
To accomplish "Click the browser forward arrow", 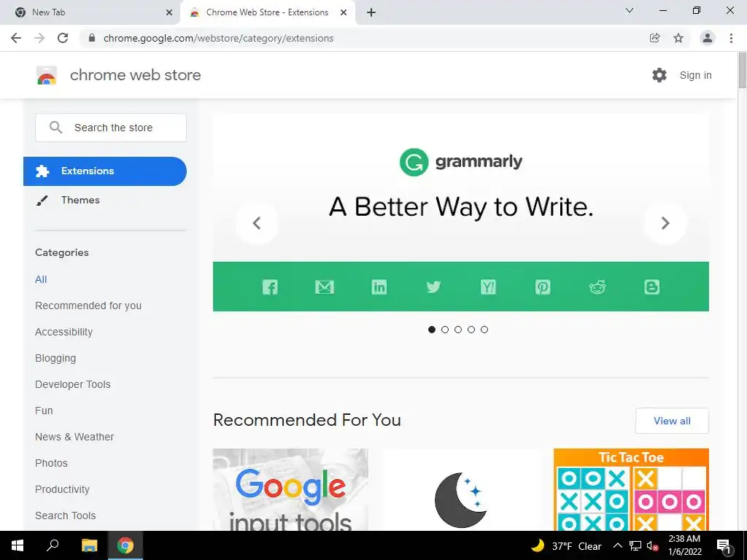I will coord(39,38).
